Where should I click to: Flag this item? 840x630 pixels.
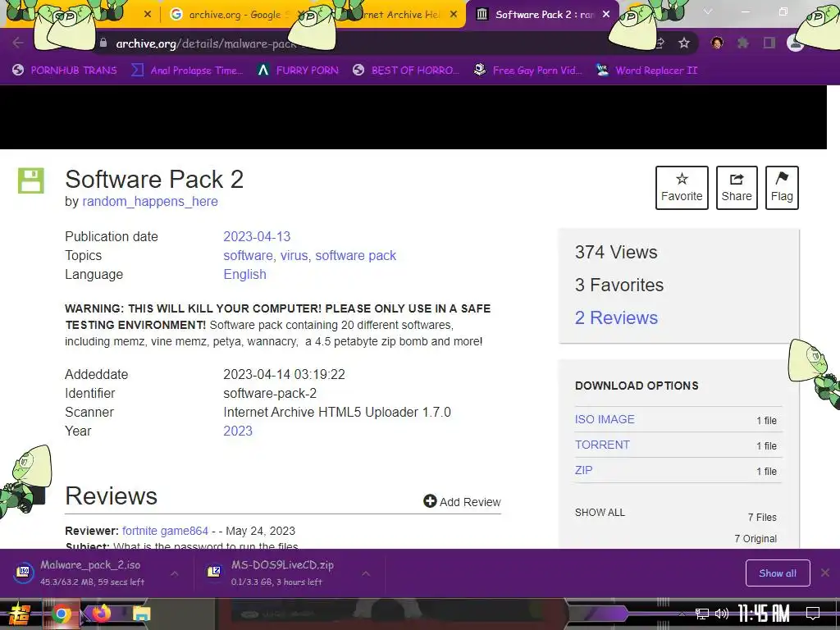(x=782, y=188)
